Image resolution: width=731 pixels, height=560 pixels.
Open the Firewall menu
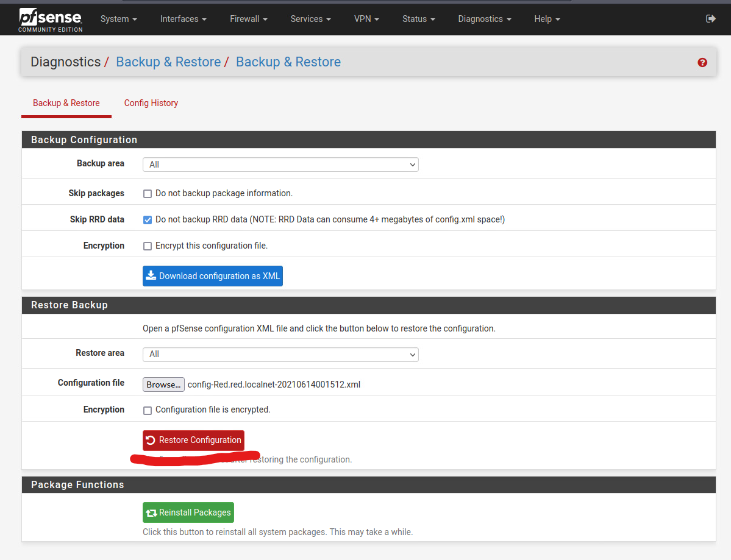click(x=249, y=19)
